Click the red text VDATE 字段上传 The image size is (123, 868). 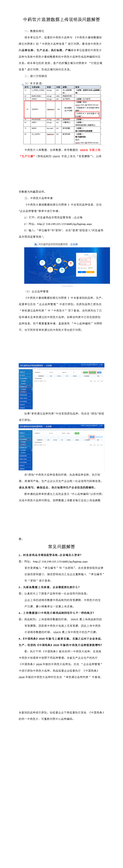click(x=90, y=150)
